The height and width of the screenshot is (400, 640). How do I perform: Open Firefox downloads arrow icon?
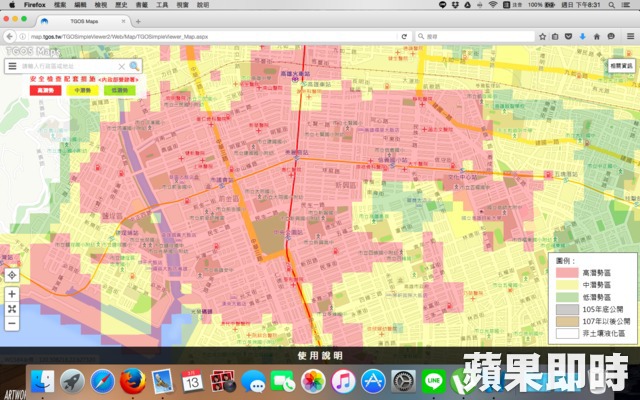[x=582, y=37]
